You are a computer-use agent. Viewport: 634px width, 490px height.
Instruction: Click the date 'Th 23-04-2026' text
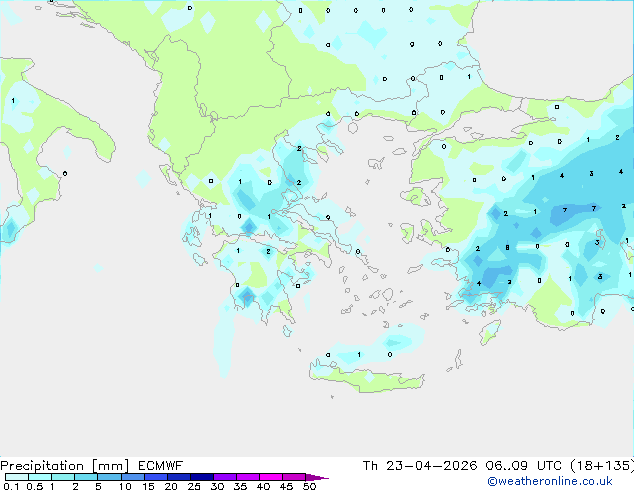coord(420,466)
